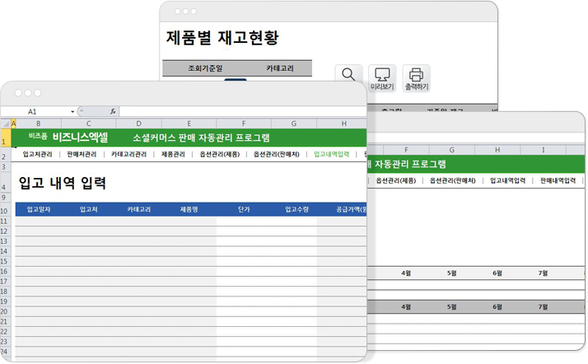The height and width of the screenshot is (364, 588).
Task: Click the 입고수량 table header
Action: tap(296, 209)
